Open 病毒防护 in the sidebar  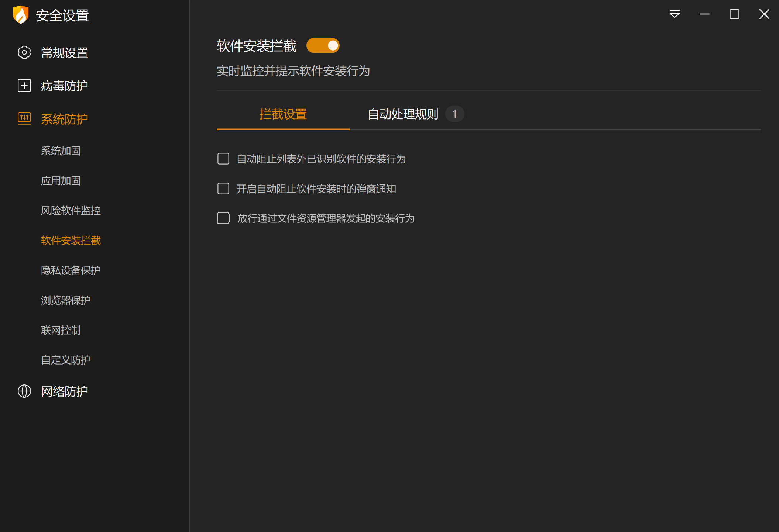65,86
